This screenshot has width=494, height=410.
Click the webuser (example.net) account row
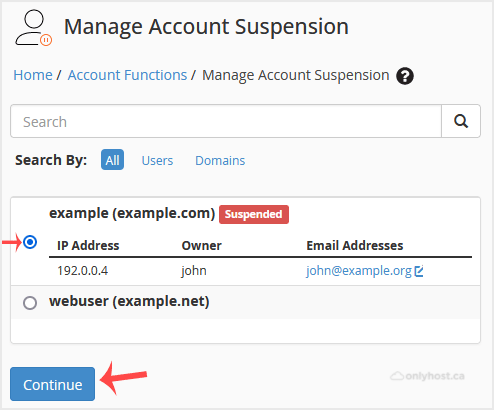(245, 302)
